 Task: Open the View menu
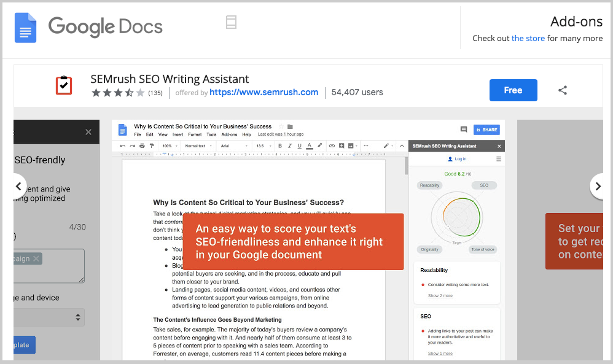[163, 134]
